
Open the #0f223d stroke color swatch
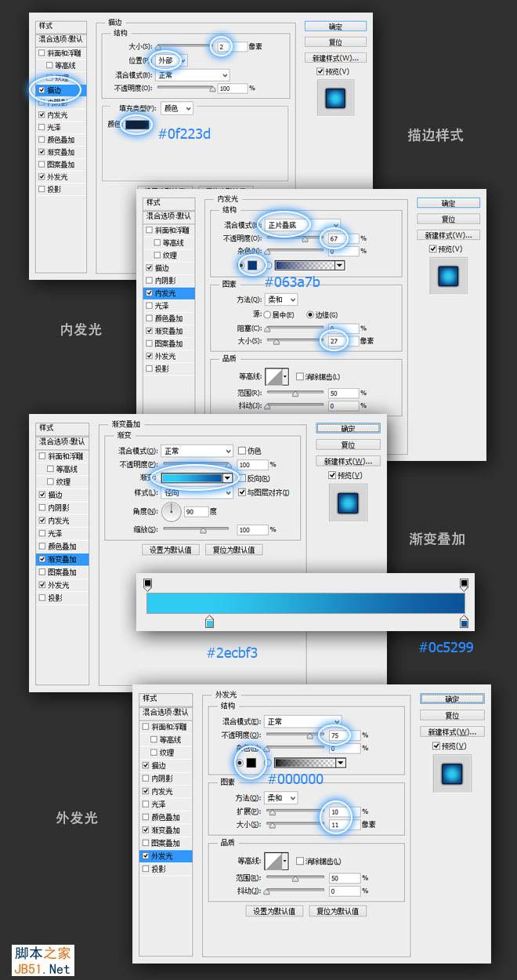point(138,124)
